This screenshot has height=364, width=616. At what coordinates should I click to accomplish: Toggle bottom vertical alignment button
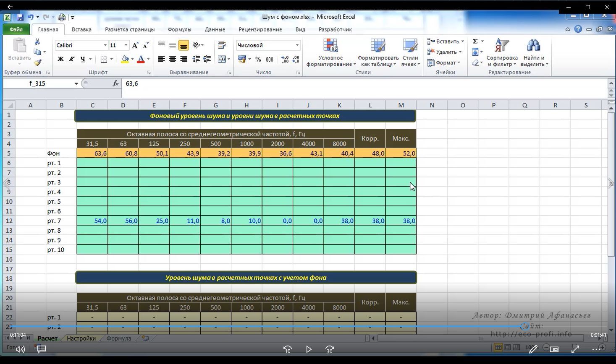pyautogui.click(x=183, y=45)
